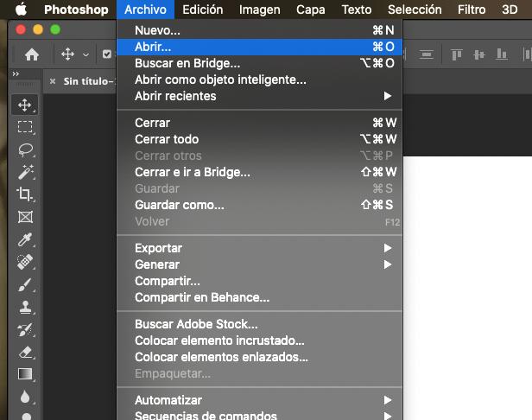Screen dimensions: 532x420
Task: Choose Cerrar e ir a Bridge...
Action: (x=260, y=172)
